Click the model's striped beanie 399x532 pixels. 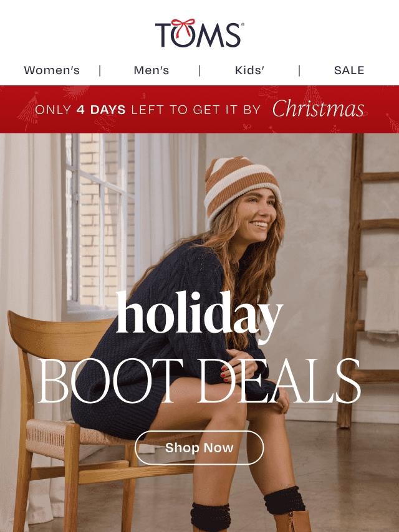click(241, 187)
